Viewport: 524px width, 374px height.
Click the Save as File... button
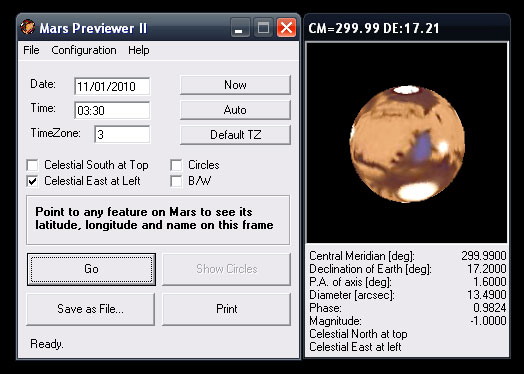[x=90, y=309]
